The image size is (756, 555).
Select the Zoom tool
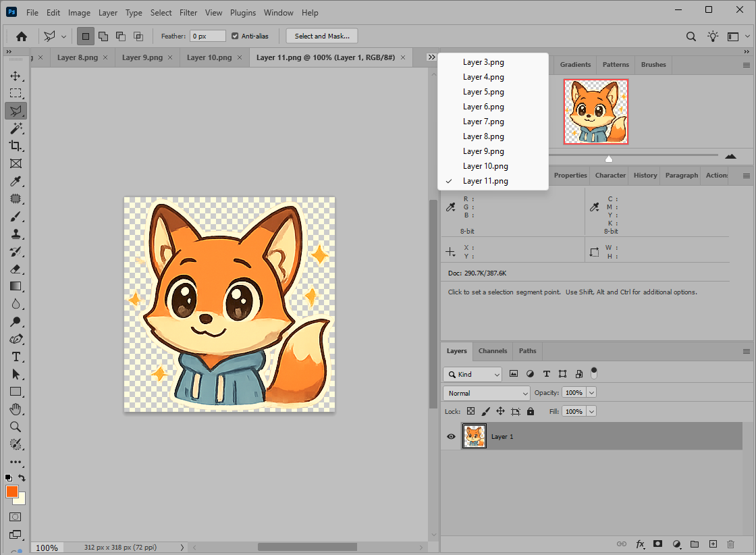(16, 427)
